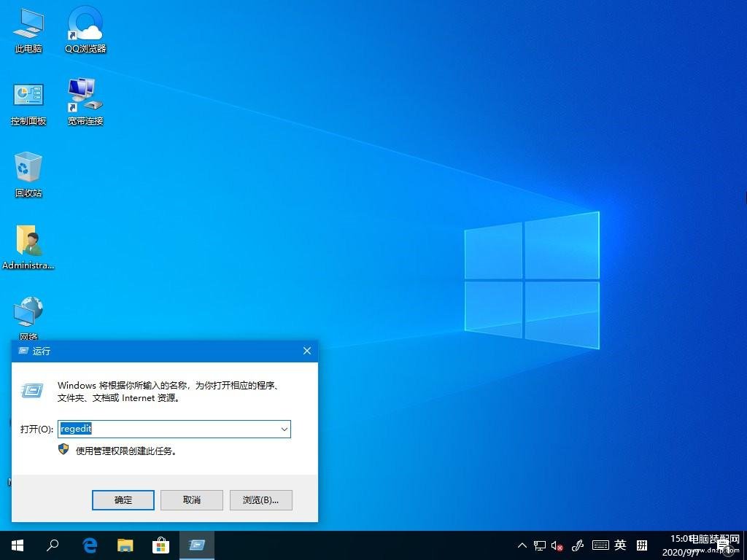
Task: Open the Start menu
Action: [x=17, y=545]
